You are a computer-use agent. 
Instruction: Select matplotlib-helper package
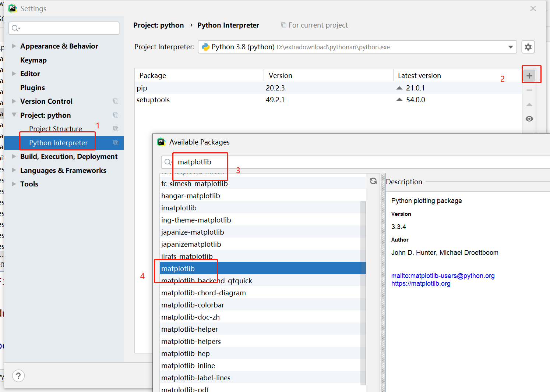coord(260,329)
